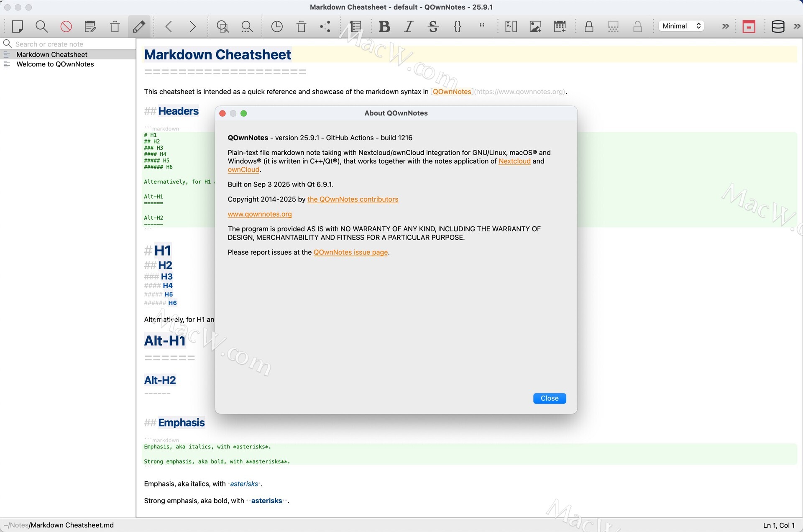
Task: Select the Welcome to QOwnNotes note
Action: click(68, 64)
